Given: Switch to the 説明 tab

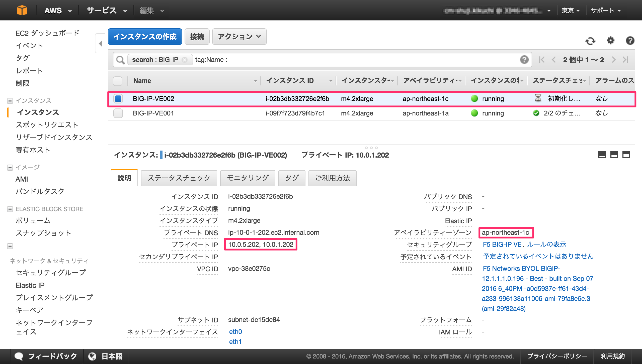Looking at the screenshot, I should coord(124,178).
